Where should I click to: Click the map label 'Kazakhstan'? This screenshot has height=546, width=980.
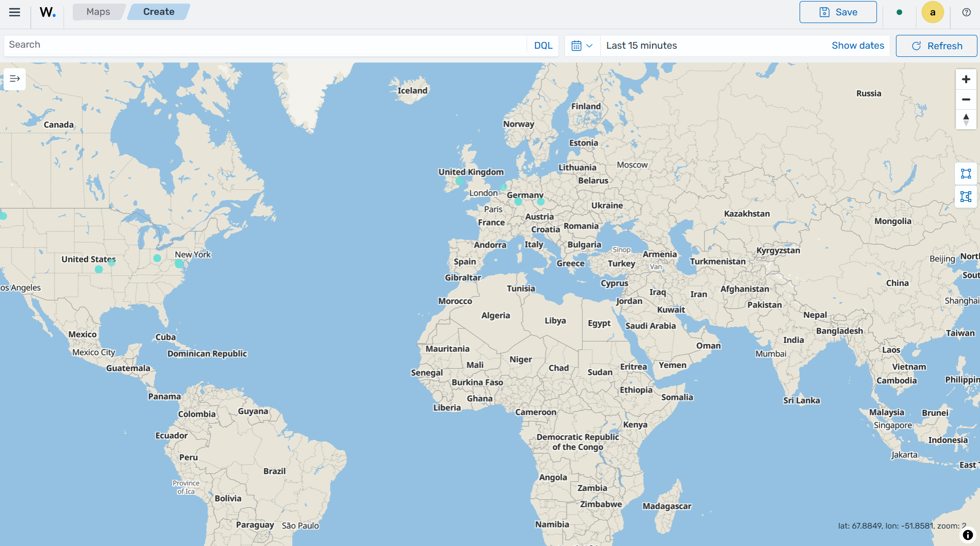(746, 214)
